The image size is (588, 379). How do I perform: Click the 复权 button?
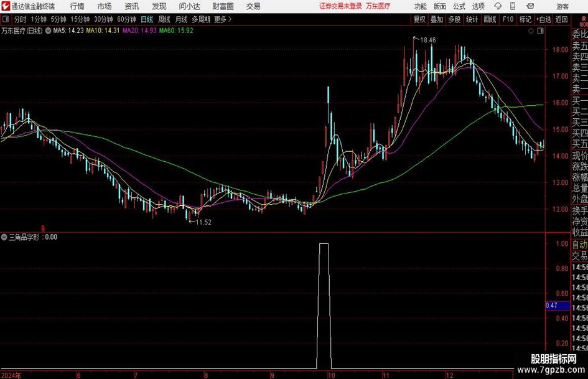(x=419, y=19)
